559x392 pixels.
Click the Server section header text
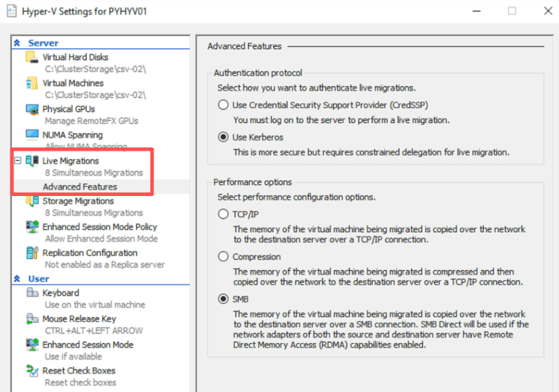(43, 43)
